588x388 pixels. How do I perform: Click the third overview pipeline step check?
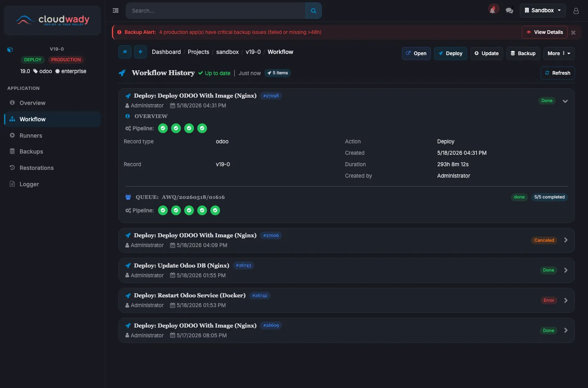point(189,128)
